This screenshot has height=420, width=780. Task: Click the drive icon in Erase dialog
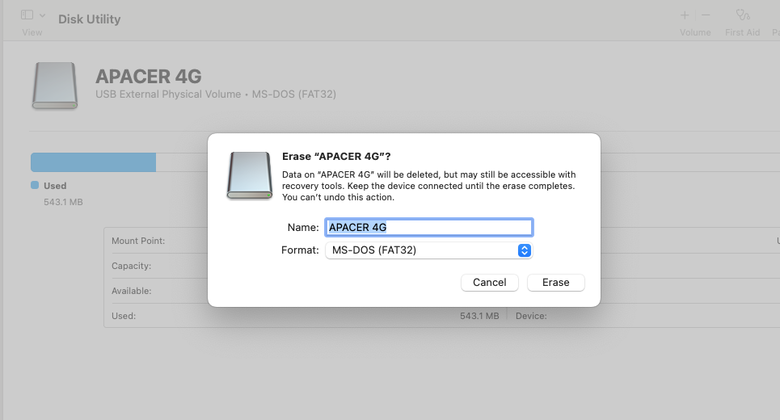click(x=250, y=176)
